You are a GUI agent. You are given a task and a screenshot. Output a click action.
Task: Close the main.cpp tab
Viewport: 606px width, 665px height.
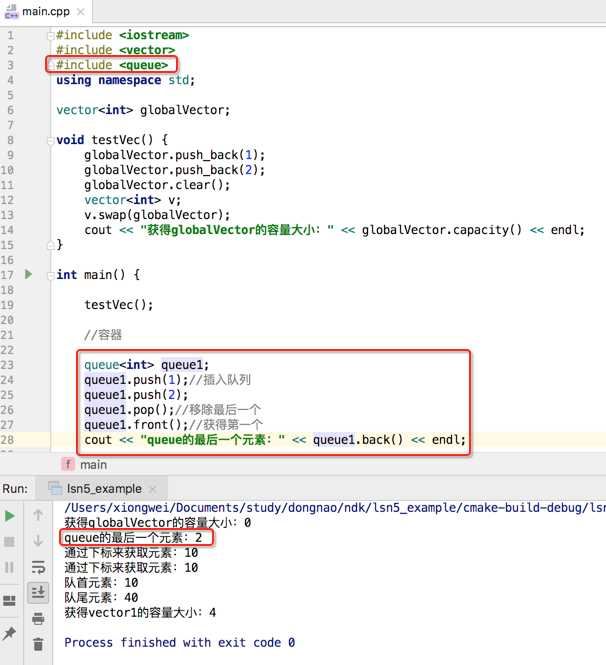81,12
